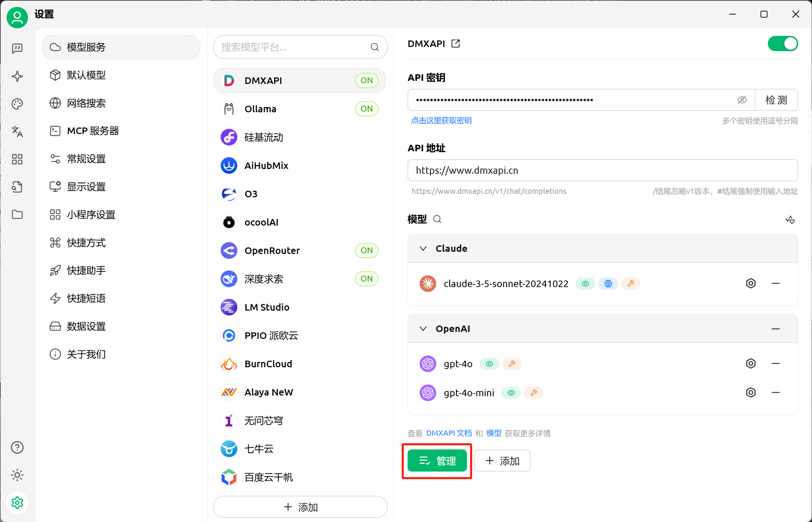Open the translate sidebar icon
812x522 pixels.
pos(17,132)
